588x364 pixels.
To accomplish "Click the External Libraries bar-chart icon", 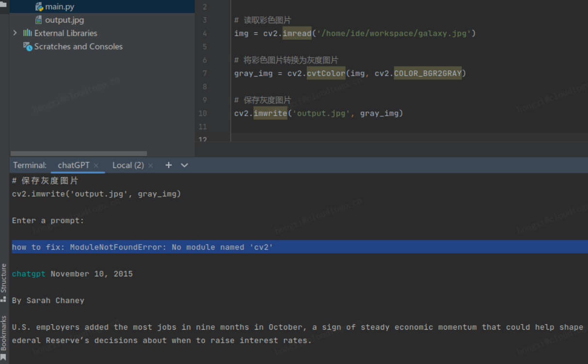I will (x=28, y=33).
